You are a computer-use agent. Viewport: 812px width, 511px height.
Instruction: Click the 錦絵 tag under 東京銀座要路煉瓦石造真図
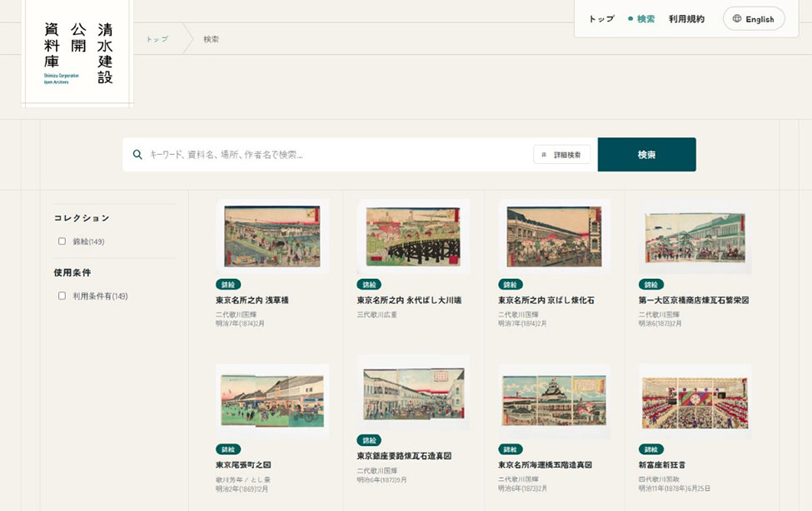(369, 440)
